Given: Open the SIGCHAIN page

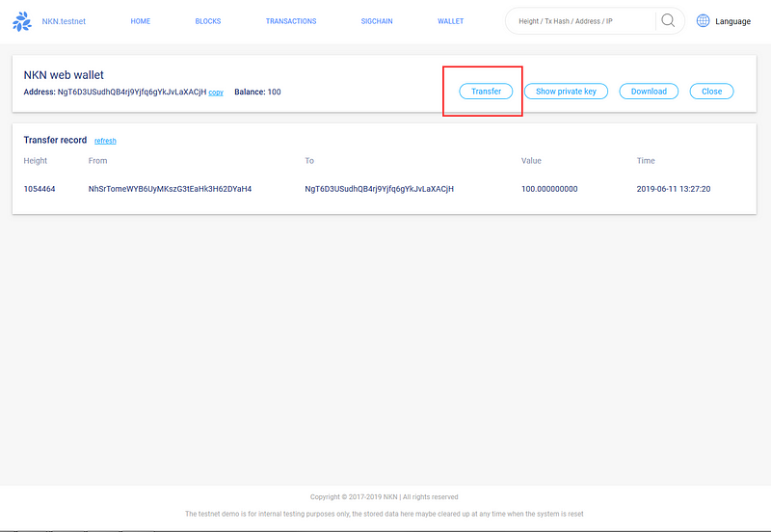Looking at the screenshot, I should (377, 21).
